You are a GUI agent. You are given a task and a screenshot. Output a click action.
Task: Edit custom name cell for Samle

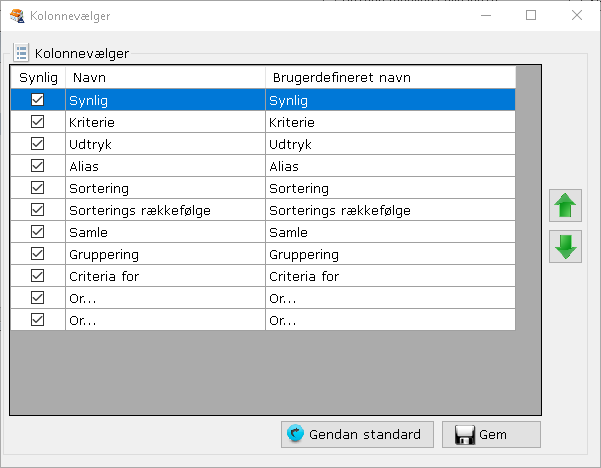pyautogui.click(x=390, y=232)
